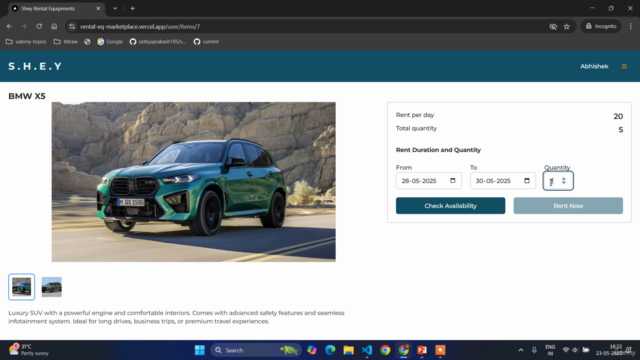Open Microsoft Edge from the taskbar

coord(330,350)
